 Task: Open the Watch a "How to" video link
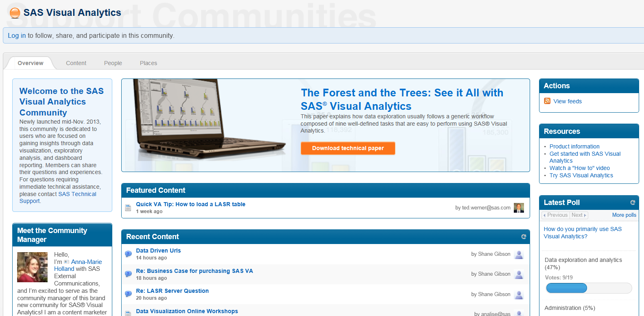click(x=579, y=168)
